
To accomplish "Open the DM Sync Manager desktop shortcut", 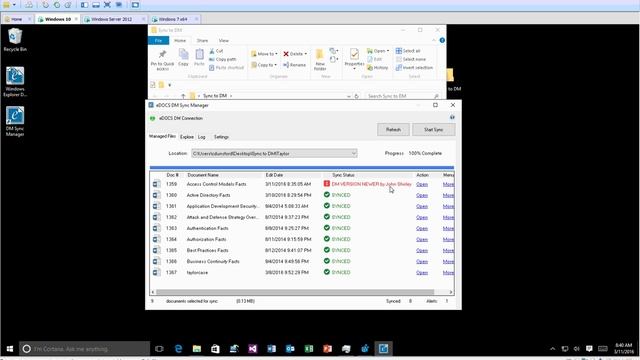I will point(15,121).
